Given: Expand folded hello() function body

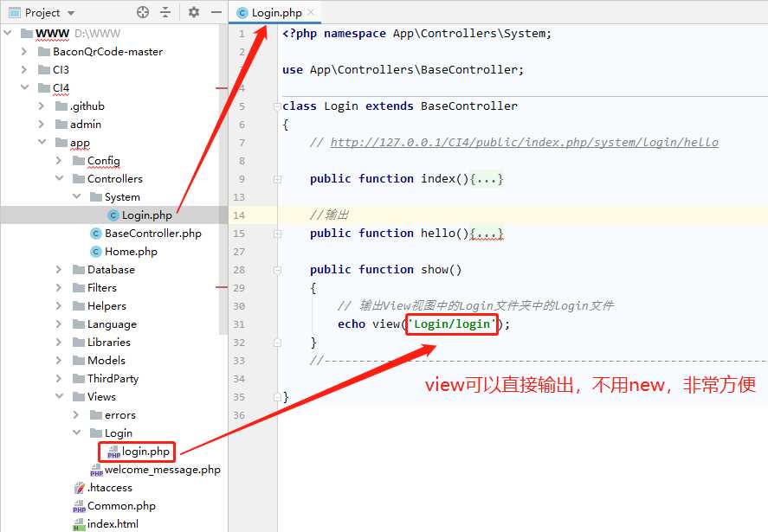Looking at the screenshot, I should point(487,234).
